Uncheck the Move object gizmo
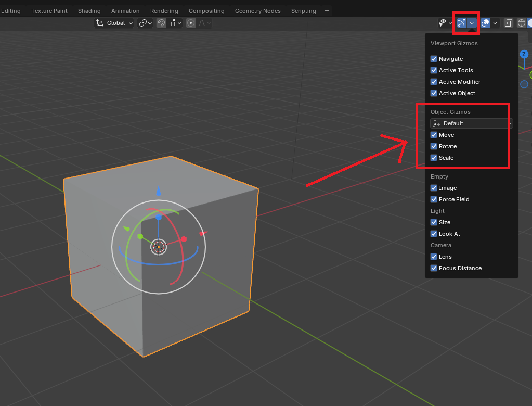Screen dimensions: 532x406 (x=434, y=135)
